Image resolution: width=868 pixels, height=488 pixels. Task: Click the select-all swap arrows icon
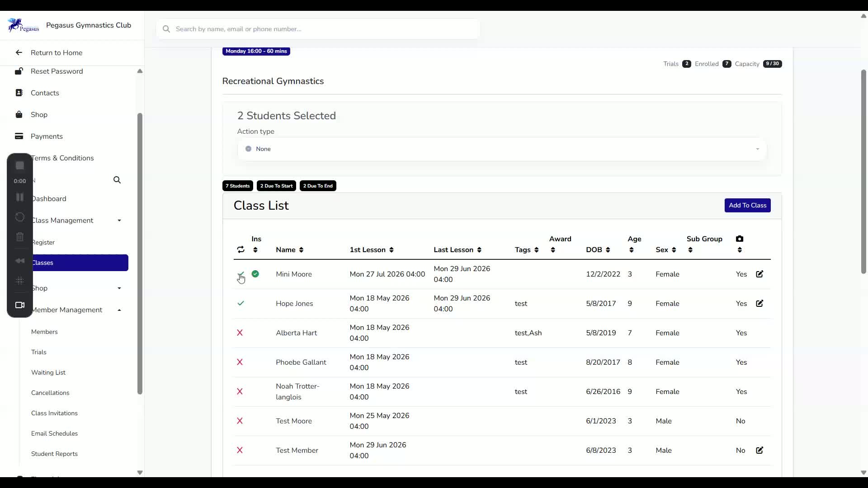coord(241,249)
